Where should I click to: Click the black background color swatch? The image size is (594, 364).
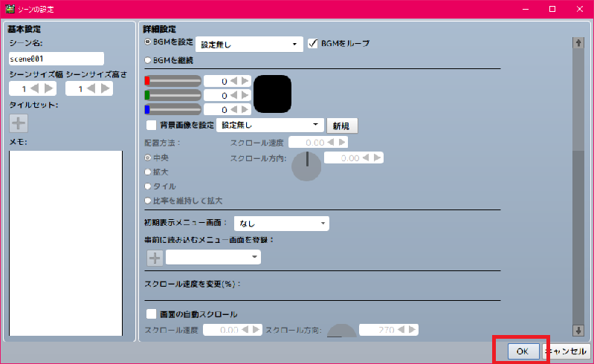pos(272,94)
